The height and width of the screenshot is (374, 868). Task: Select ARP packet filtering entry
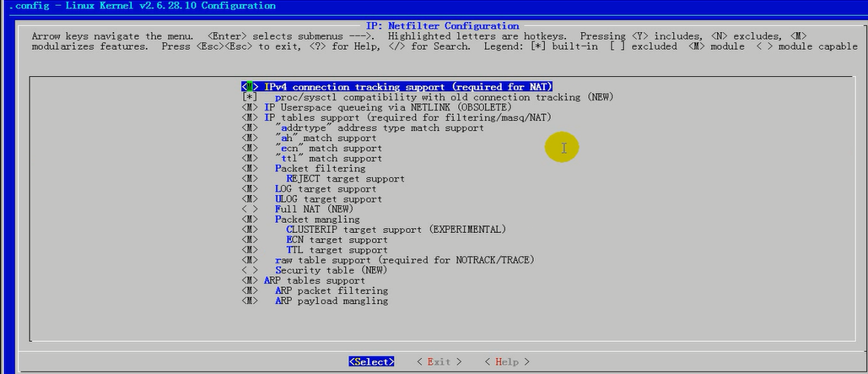click(331, 291)
